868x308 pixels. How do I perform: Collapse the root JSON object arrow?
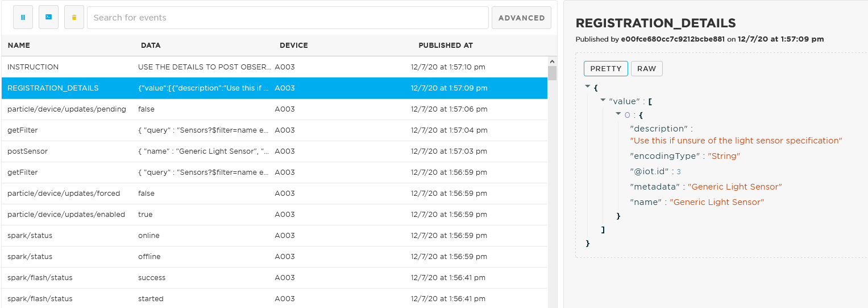coord(588,87)
